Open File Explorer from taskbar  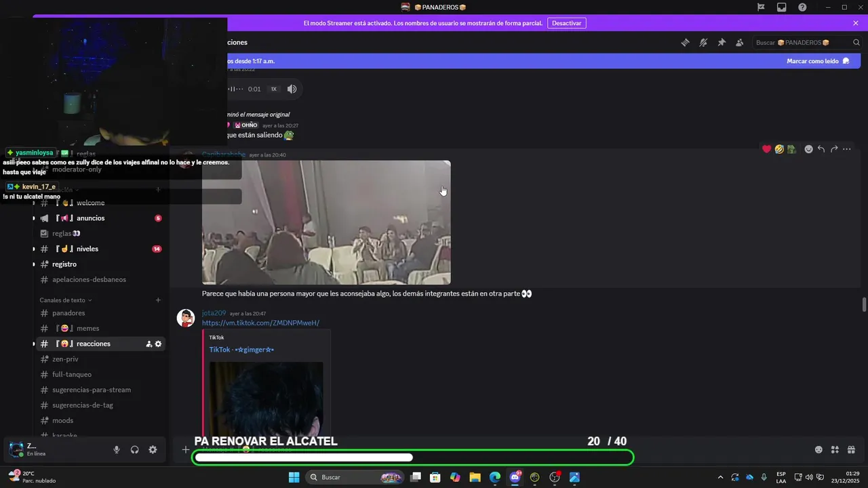tap(475, 477)
